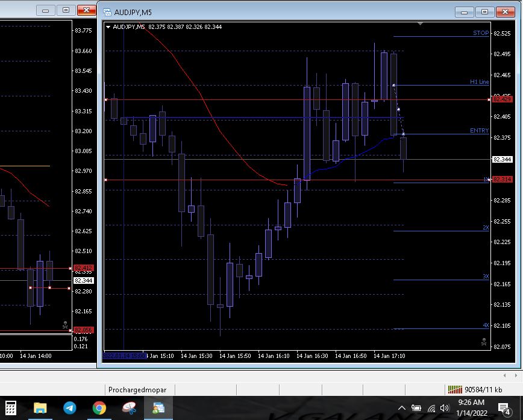Image resolution: width=523 pixels, height=420 pixels.
Task: Select the ENTRY level line label
Action: click(x=480, y=131)
